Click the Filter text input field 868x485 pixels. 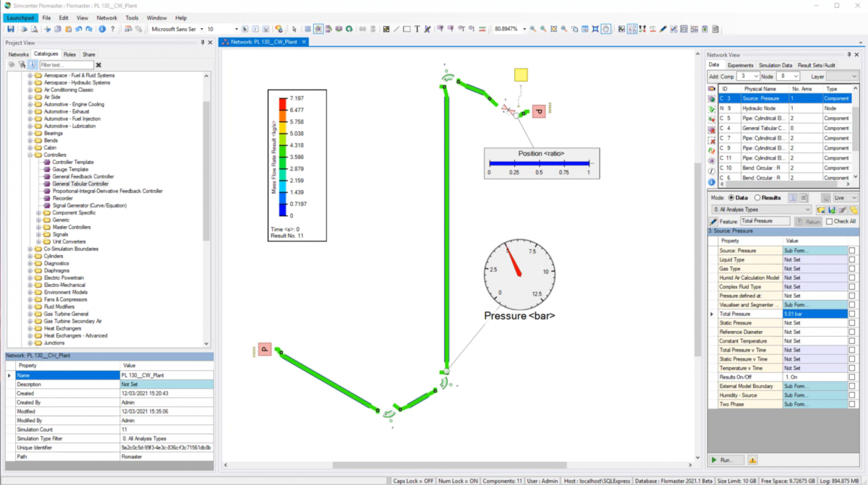click(x=67, y=65)
